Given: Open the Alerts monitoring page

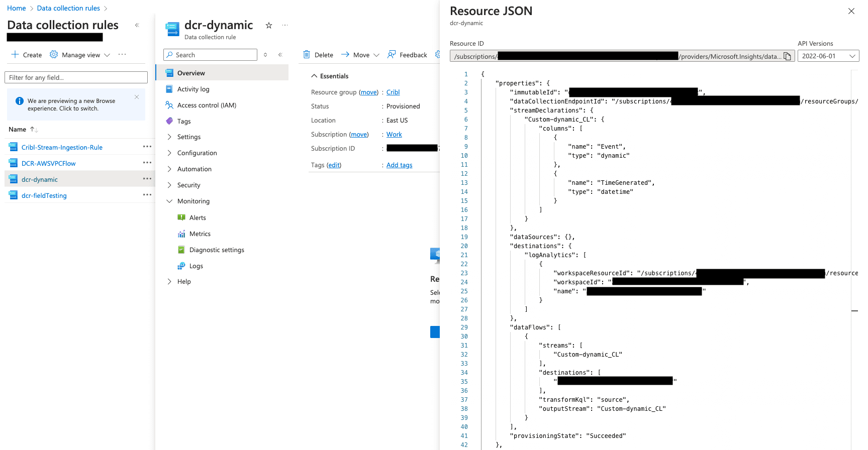Looking at the screenshot, I should [198, 217].
